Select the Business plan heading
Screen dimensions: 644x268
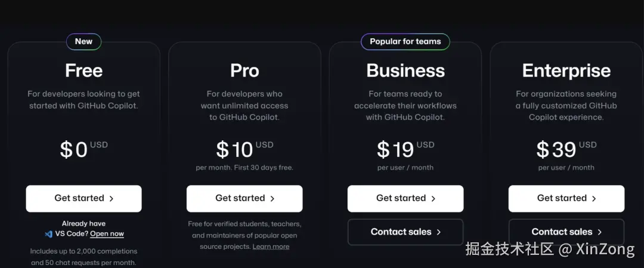point(405,70)
